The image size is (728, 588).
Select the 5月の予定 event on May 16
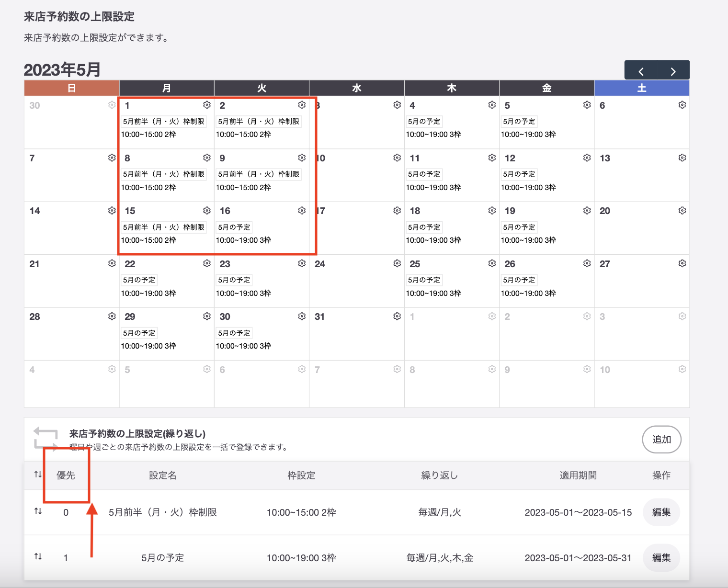(x=234, y=227)
